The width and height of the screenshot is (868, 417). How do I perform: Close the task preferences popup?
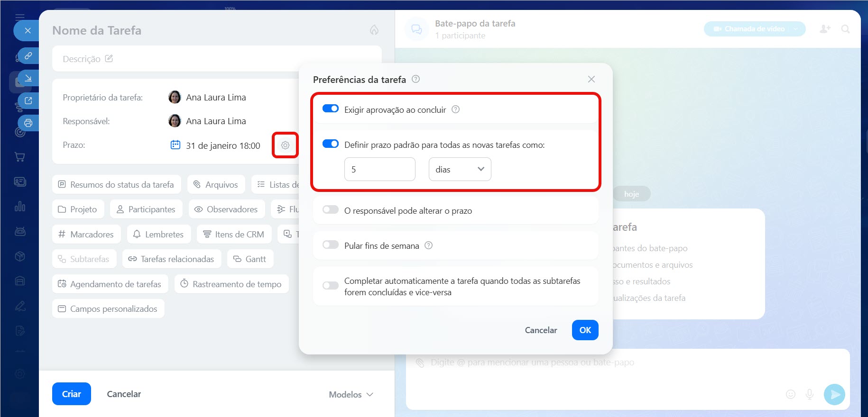coord(591,79)
